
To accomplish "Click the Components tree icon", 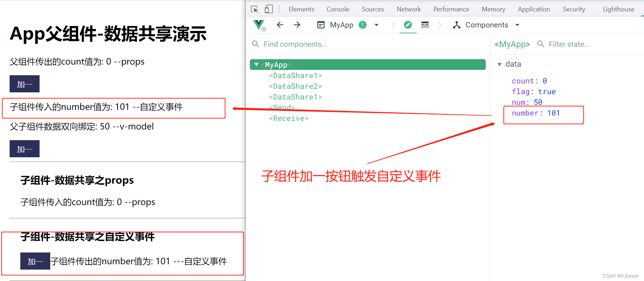I will pos(457,25).
